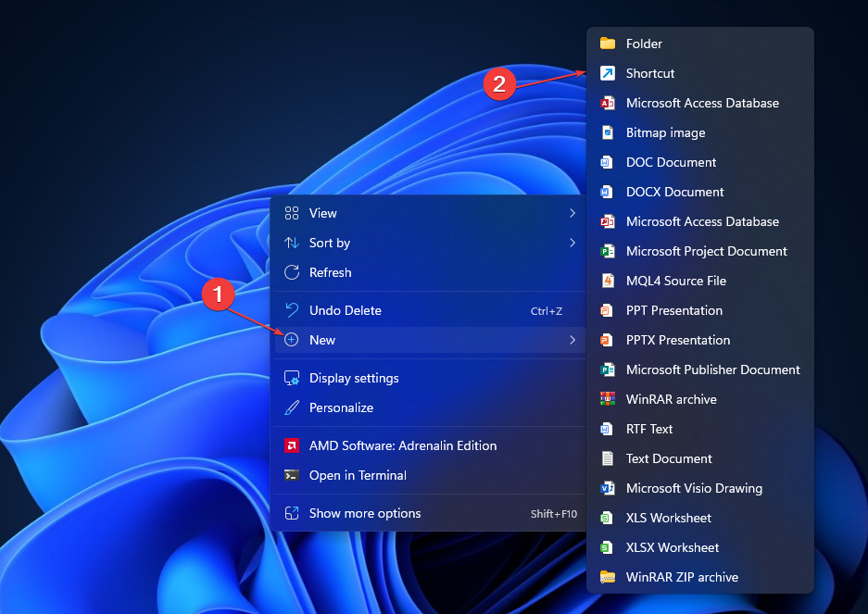The height and width of the screenshot is (614, 868).
Task: Click the Microsoft Visio Drawing icon
Action: (608, 488)
